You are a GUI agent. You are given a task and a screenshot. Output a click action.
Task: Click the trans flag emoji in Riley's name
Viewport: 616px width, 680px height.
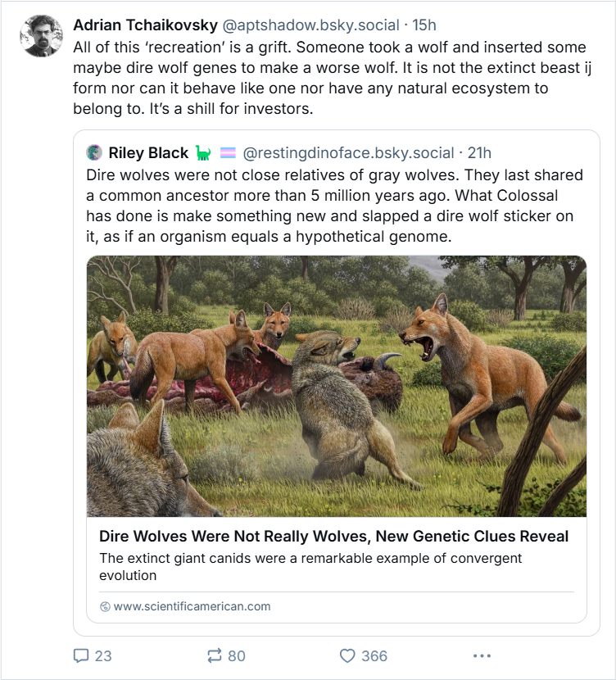point(227,152)
